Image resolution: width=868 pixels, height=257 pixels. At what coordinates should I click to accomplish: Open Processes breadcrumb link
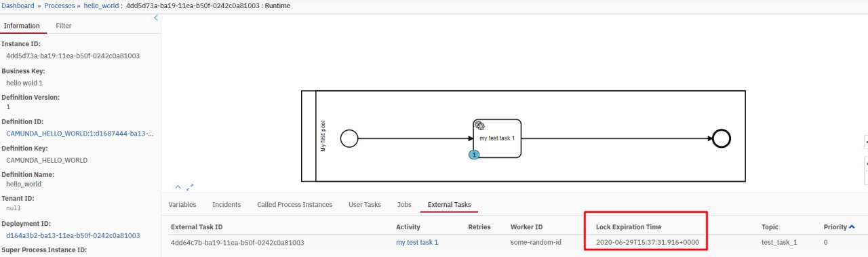60,5
